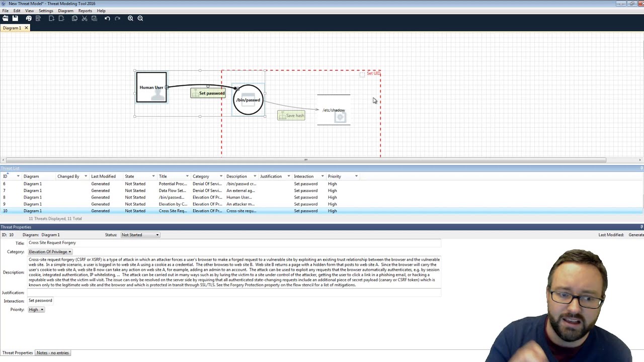Select the /bin/passwd process circle
Screen dimensions: 644x362
[x=248, y=100]
